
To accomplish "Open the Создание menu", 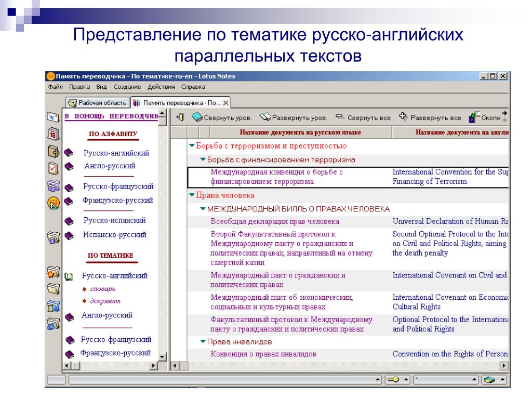I will point(127,87).
